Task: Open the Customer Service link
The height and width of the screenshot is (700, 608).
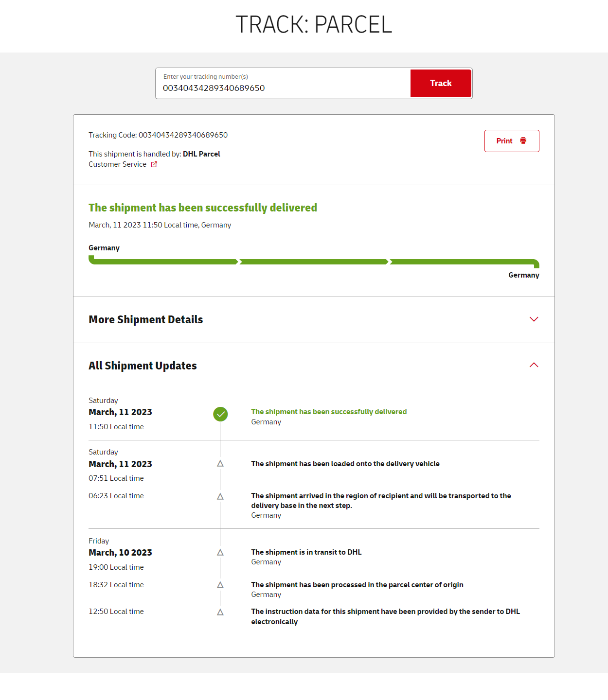Action: click(117, 164)
